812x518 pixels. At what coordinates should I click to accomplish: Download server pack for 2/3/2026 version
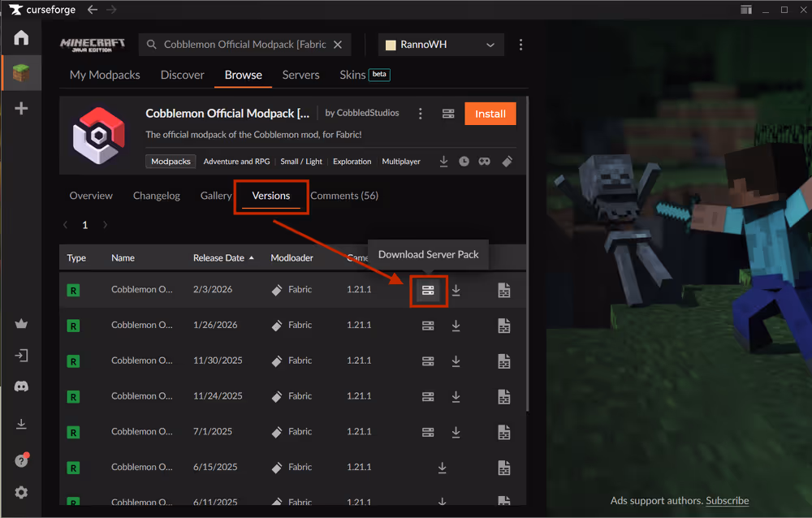(428, 291)
